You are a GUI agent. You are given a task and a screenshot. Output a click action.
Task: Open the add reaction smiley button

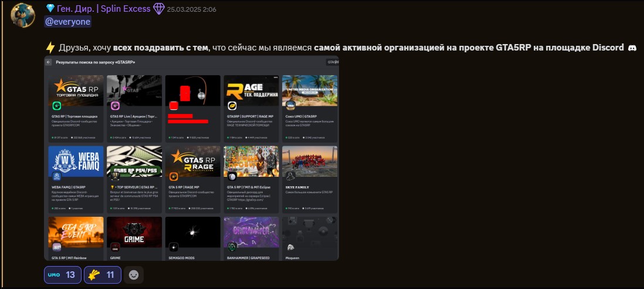(x=134, y=275)
